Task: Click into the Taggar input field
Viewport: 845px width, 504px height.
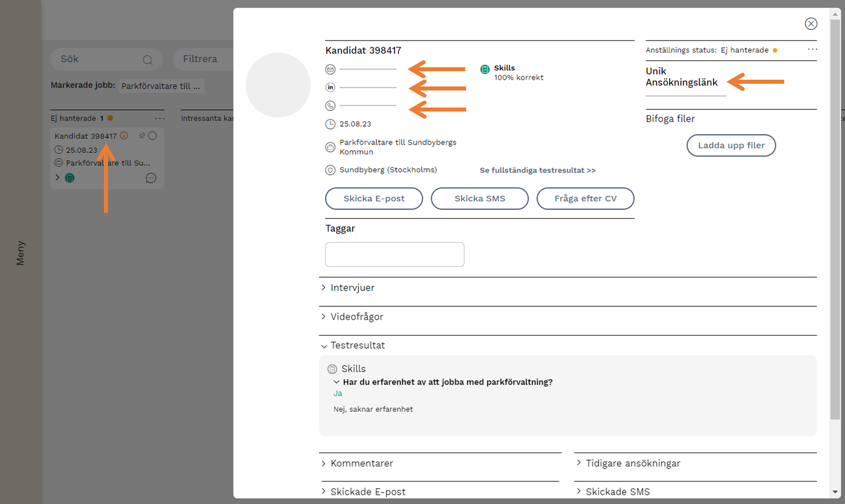Action: (394, 254)
